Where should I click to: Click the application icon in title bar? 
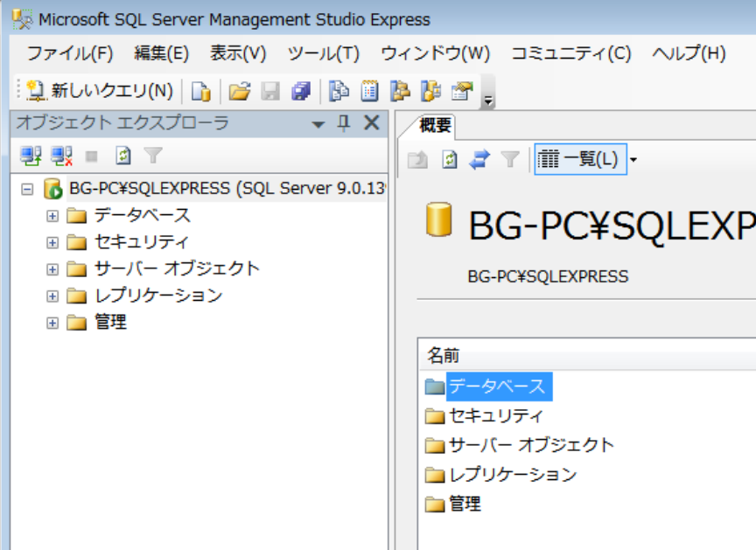[22, 20]
